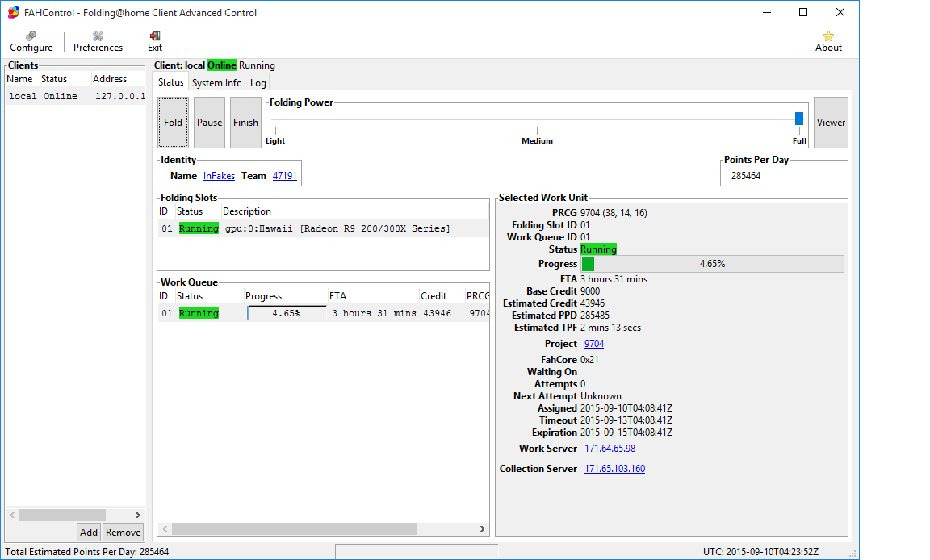The width and height of the screenshot is (930, 560).
Task: Click the Points Per Day value 285464
Action: (746, 176)
